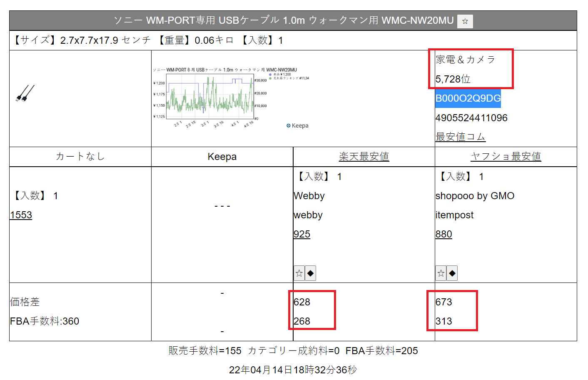
Task: Click the star button in the title bar
Action: click(465, 21)
